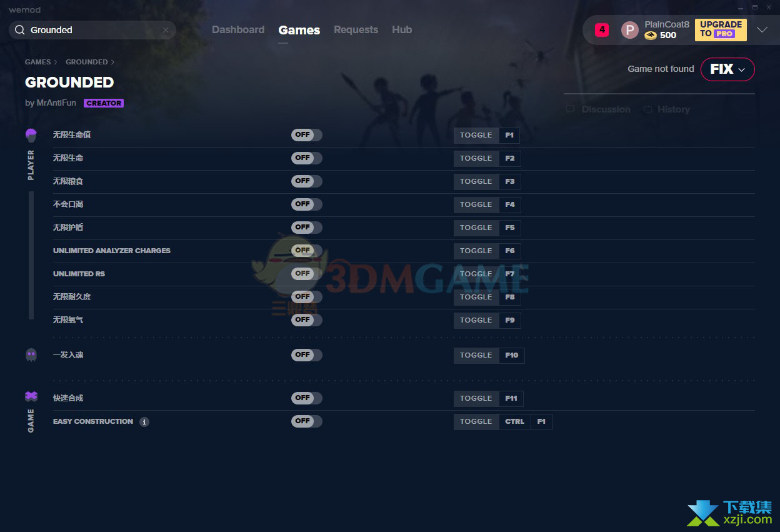Close the WeMod window
Viewport: 780px width, 532px height.
coord(769,8)
